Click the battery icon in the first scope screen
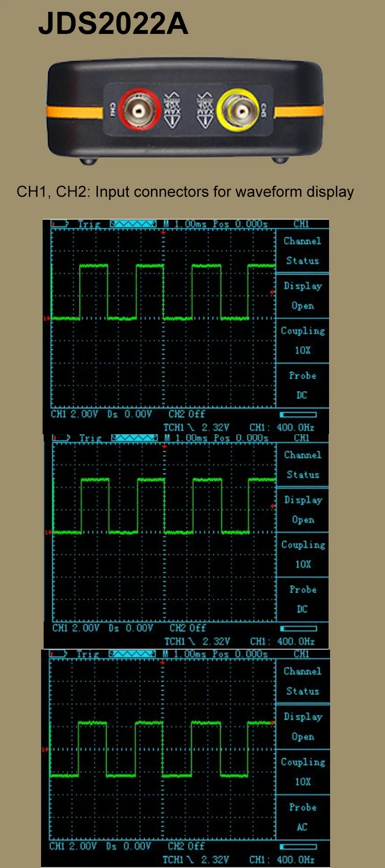385x868 pixels. point(60,224)
